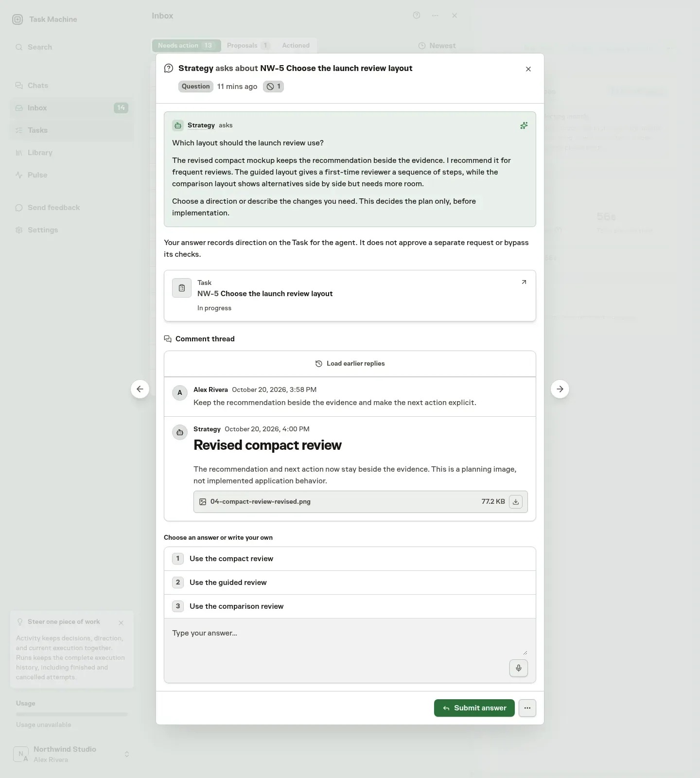Viewport: 700px width, 778px height.
Task: Close the Strategy question dialog
Action: 528,69
